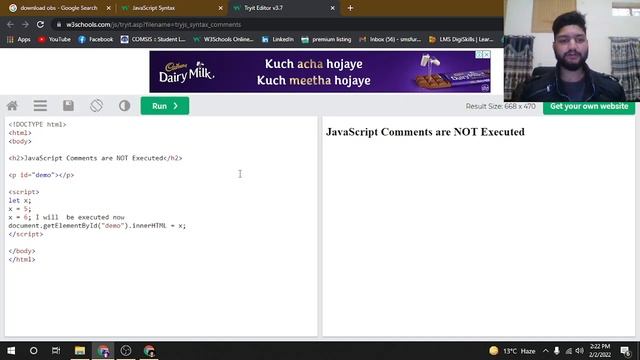Toggle dark mode with the contrast icon
This screenshot has height=360, width=640.
124,106
